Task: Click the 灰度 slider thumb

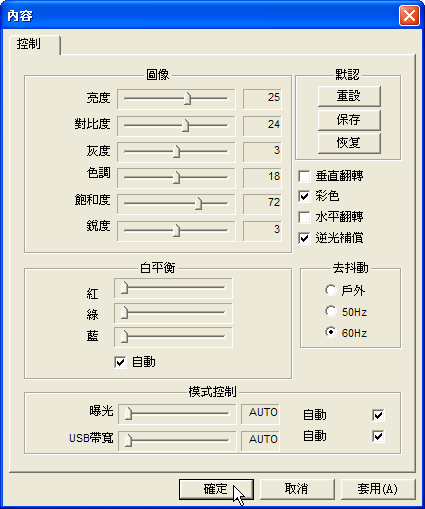Action: [x=177, y=152]
